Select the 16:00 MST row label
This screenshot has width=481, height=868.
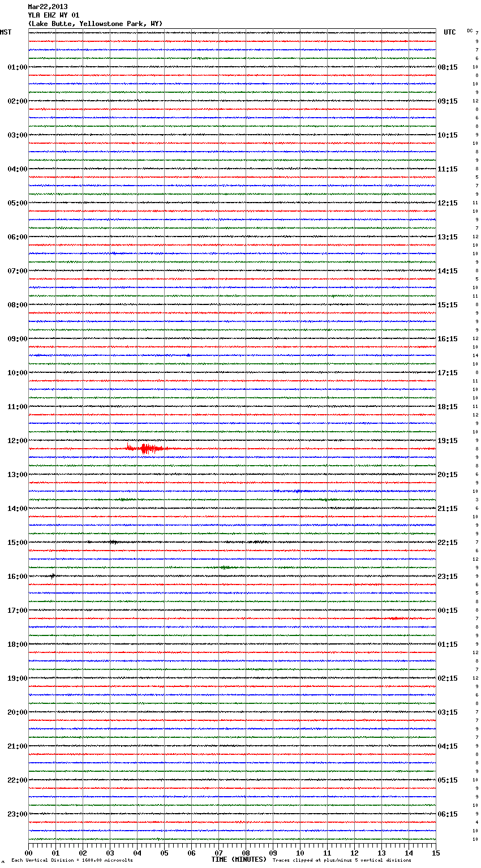pyautogui.click(x=18, y=577)
